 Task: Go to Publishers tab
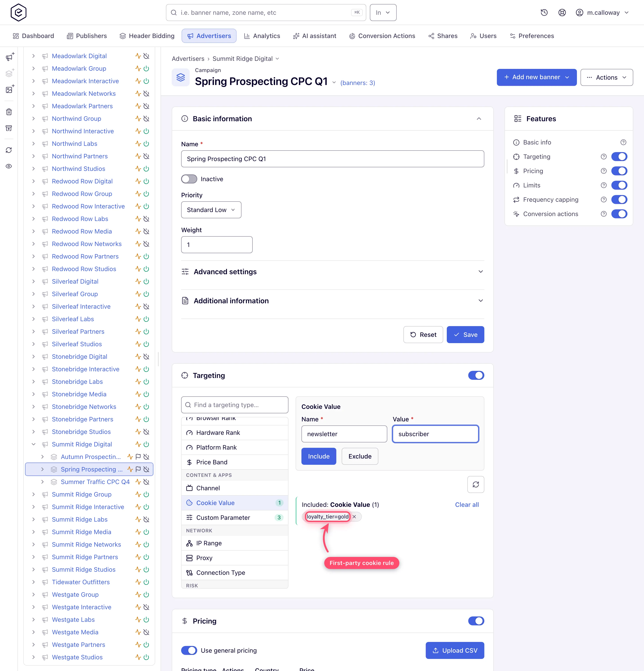click(x=87, y=36)
